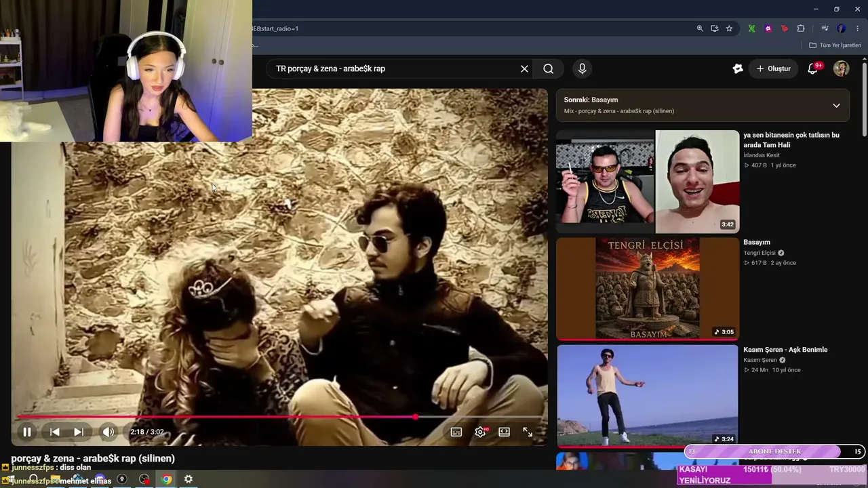Click the 'Kasım Şeren - Aşk Benimle' title
The height and width of the screenshot is (488, 868).
click(x=785, y=350)
